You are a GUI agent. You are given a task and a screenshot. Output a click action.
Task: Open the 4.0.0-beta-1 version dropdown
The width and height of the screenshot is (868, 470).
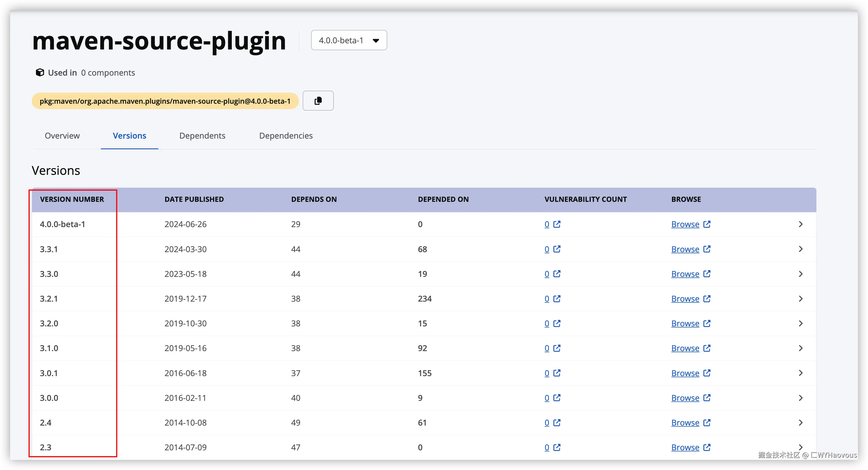[349, 40]
